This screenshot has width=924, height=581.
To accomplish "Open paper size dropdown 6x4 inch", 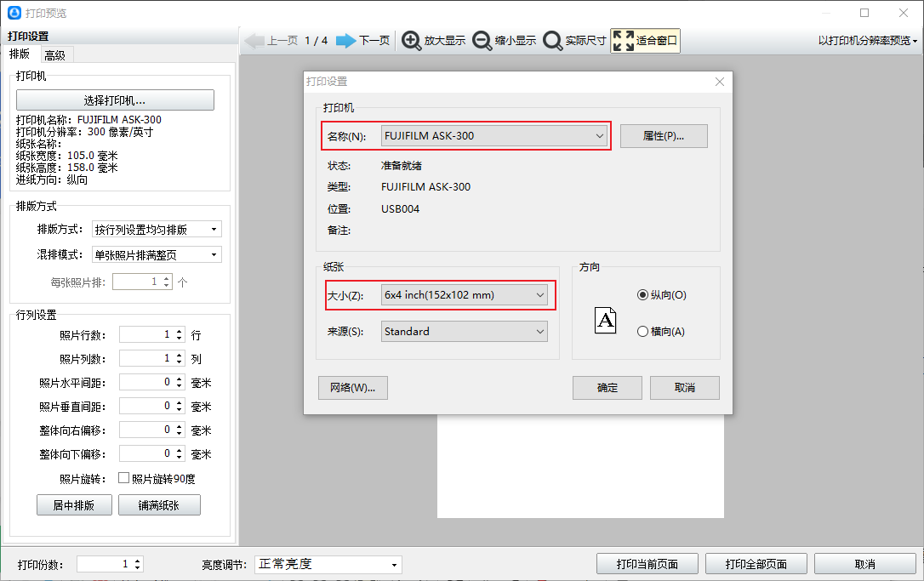I will pos(465,294).
